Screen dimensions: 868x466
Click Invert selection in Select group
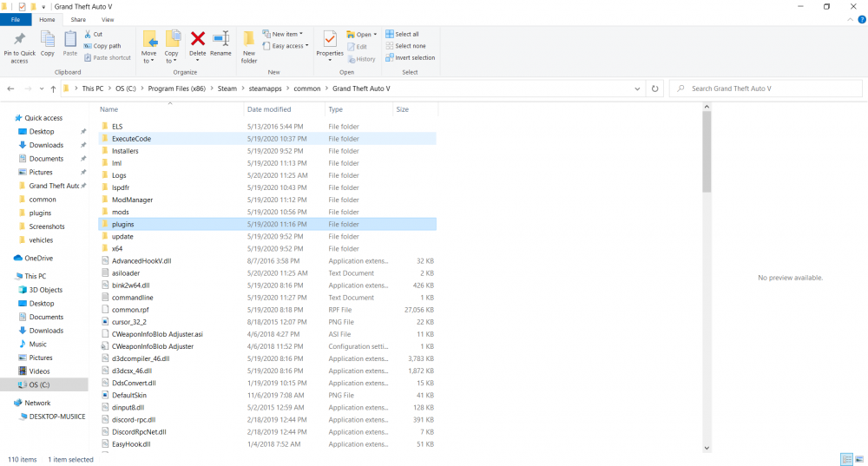[x=415, y=58]
